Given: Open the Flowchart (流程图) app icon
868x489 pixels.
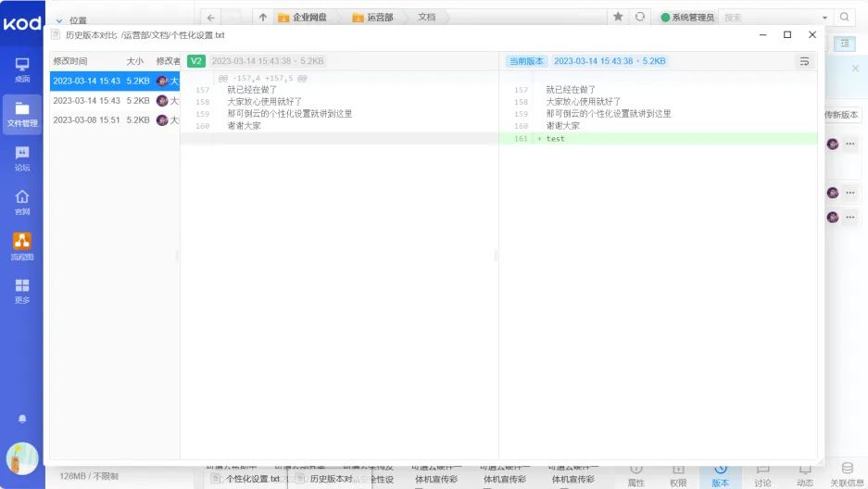Looking at the screenshot, I should [22, 246].
